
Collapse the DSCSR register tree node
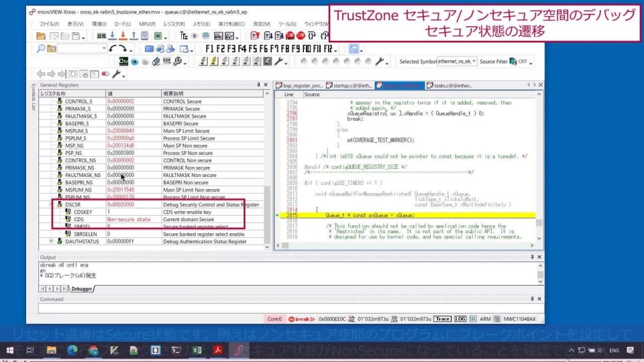click(52, 204)
